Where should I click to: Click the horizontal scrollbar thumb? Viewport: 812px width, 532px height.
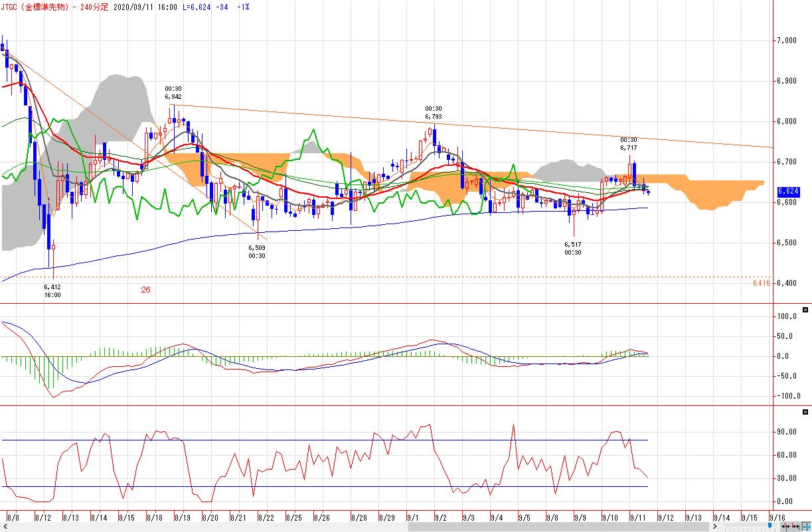pos(559,527)
